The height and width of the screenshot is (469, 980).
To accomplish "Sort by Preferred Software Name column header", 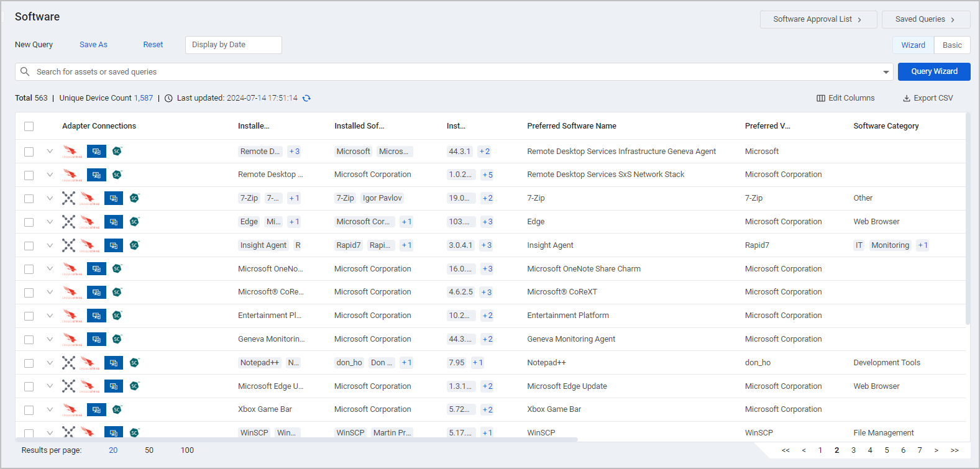I will tap(572, 126).
